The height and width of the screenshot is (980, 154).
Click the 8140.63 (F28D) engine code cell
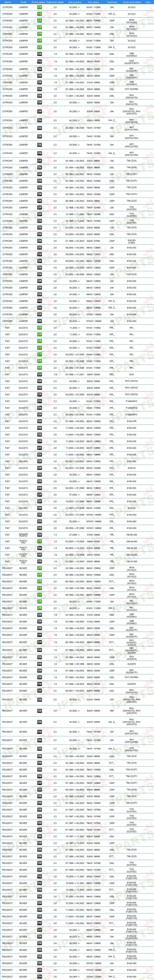132,241
